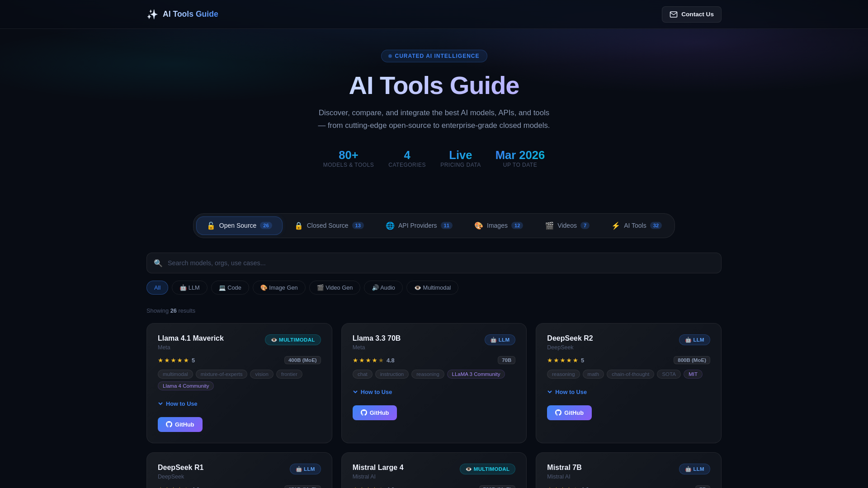The height and width of the screenshot is (488, 868).
Task: Switch to Open Source tab
Action: pos(239,226)
